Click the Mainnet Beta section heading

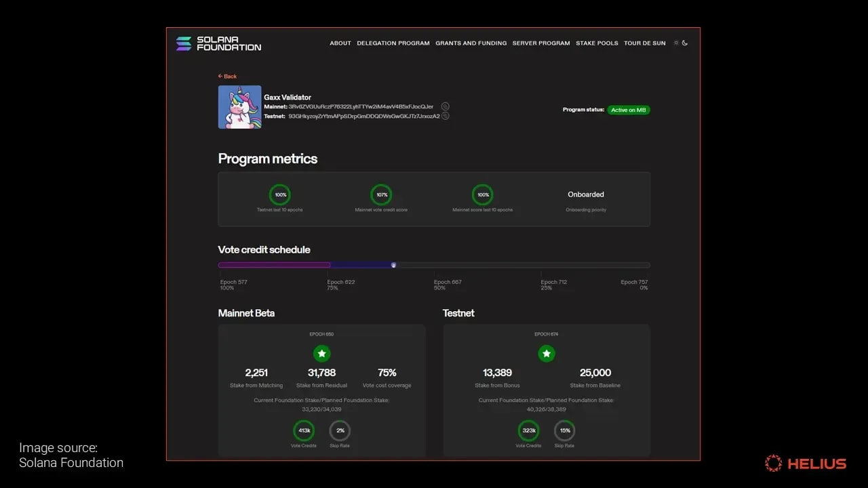[246, 313]
